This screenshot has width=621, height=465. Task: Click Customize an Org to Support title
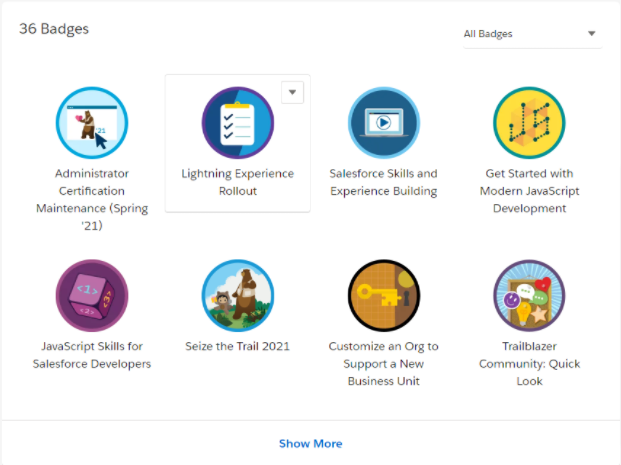[x=383, y=364]
